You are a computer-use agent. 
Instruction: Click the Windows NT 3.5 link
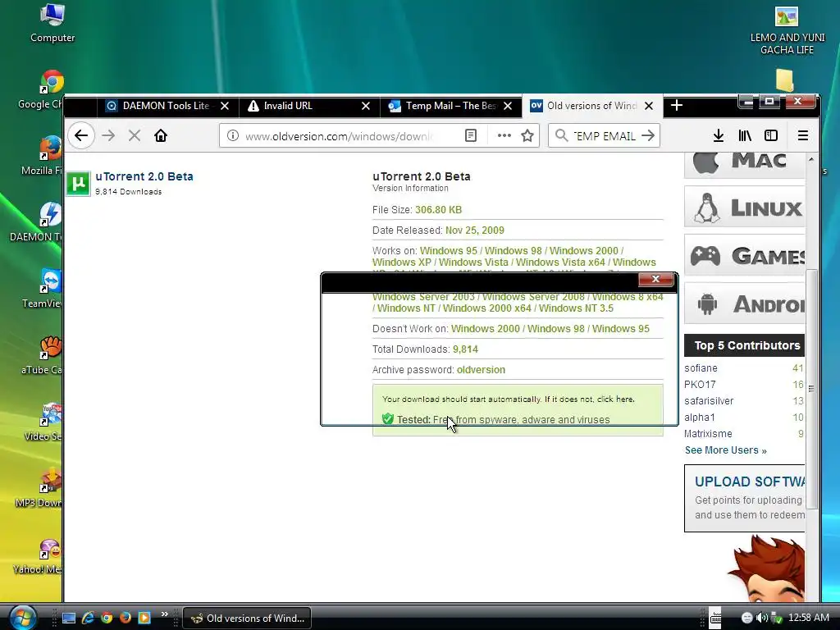coord(576,308)
